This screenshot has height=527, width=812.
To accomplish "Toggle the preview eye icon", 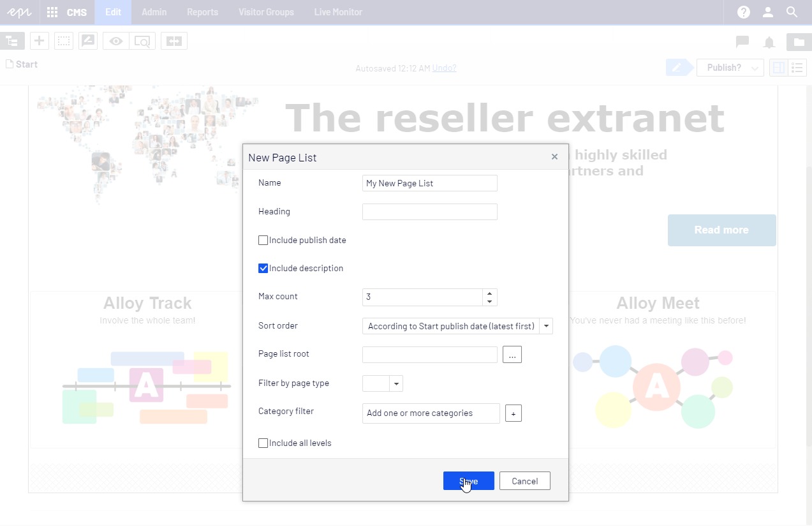I will [115, 41].
